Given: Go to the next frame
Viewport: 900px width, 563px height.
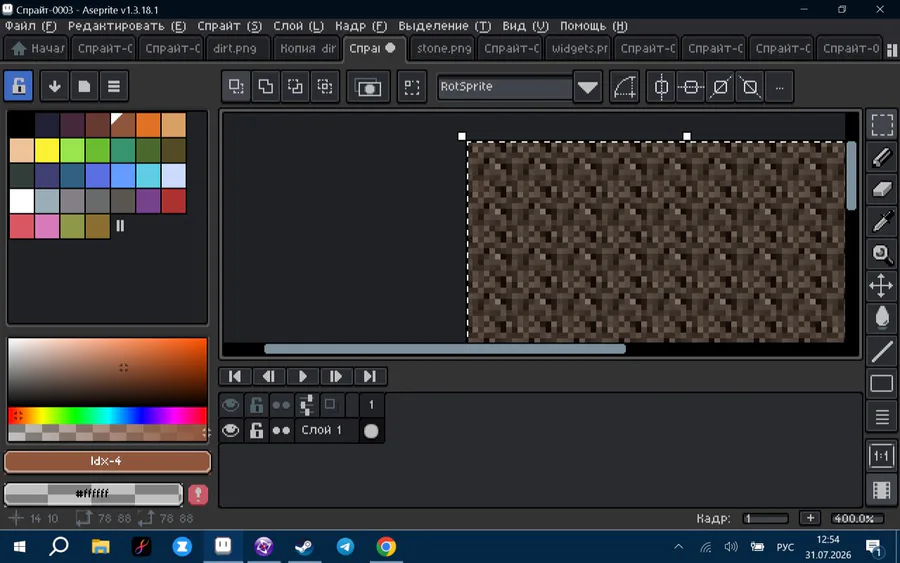Looking at the screenshot, I should point(336,376).
